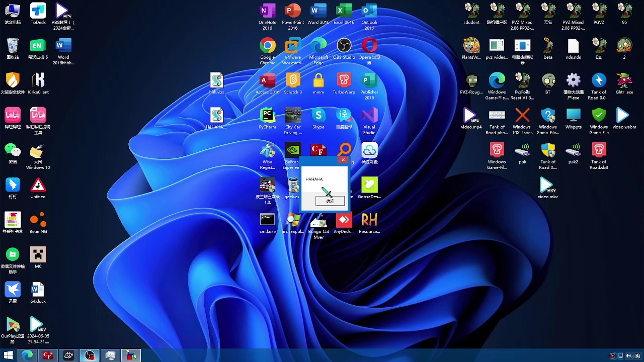This screenshot has height=362, width=644.
Task: Select the 64.docx document
Action: (x=38, y=292)
